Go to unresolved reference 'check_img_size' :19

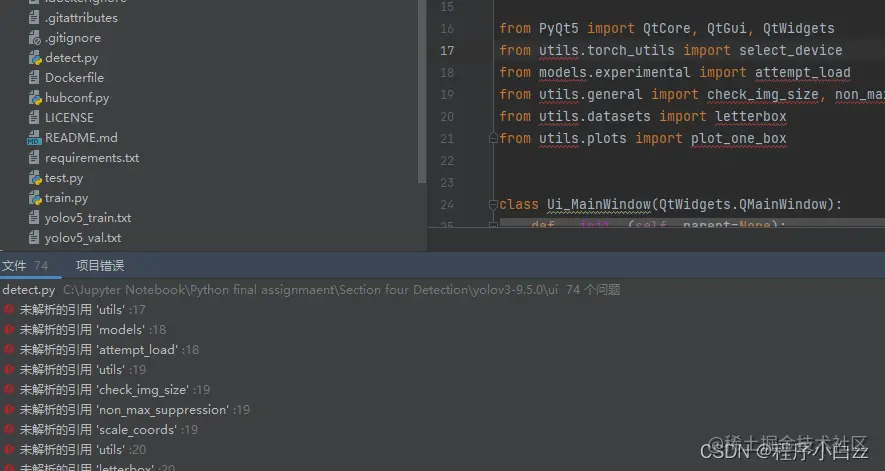click(115, 390)
